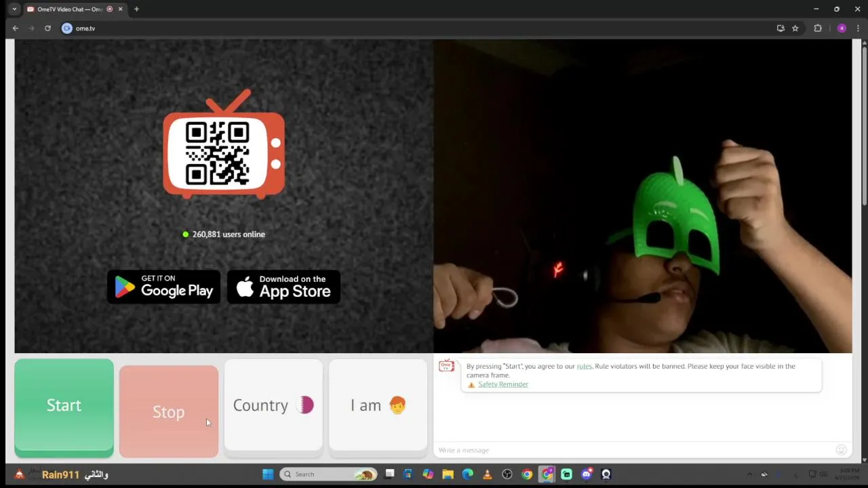
Task: Click the local webcam preview
Action: point(642,196)
